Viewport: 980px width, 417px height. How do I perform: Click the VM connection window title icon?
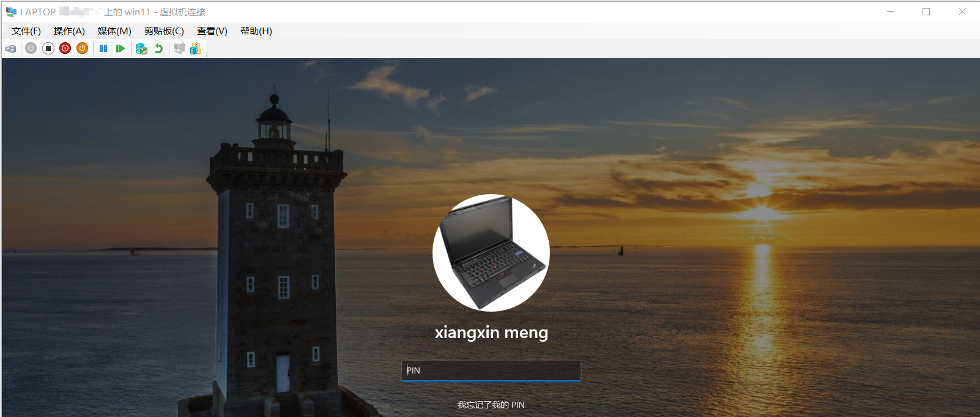pos(11,12)
